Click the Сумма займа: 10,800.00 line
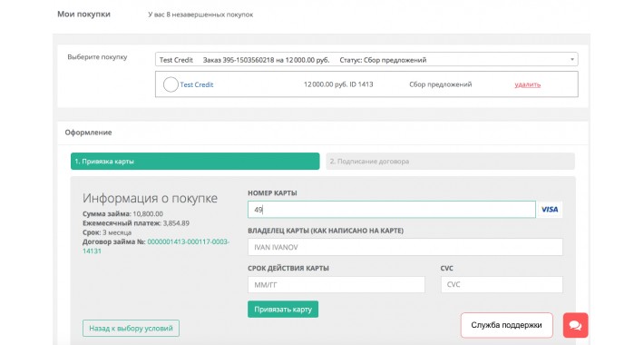 122,214
